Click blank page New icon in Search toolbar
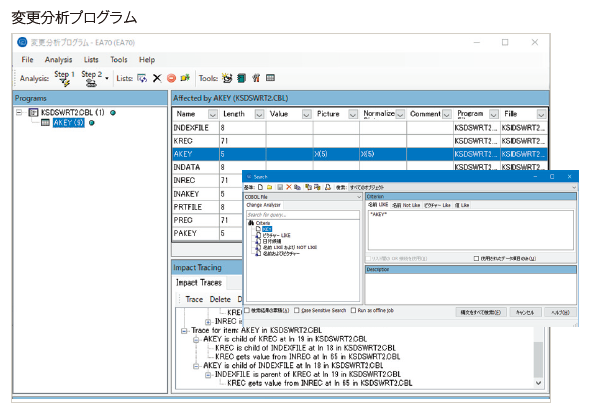 click(261, 187)
